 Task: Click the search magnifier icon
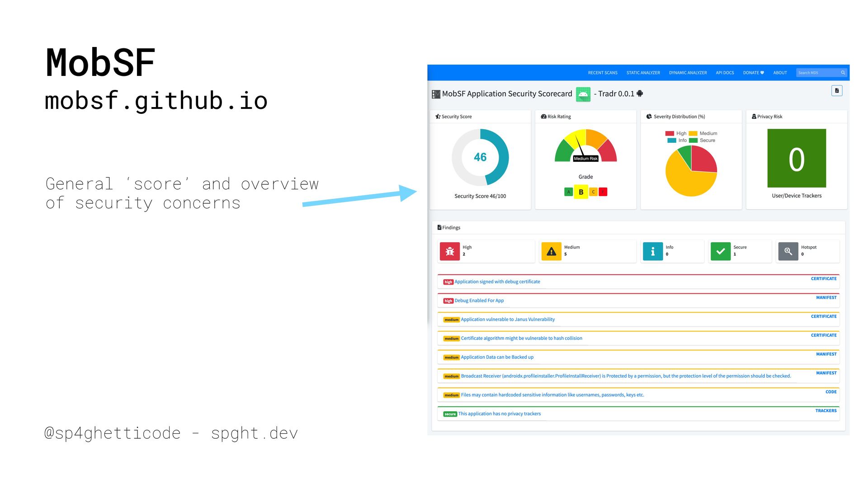843,73
